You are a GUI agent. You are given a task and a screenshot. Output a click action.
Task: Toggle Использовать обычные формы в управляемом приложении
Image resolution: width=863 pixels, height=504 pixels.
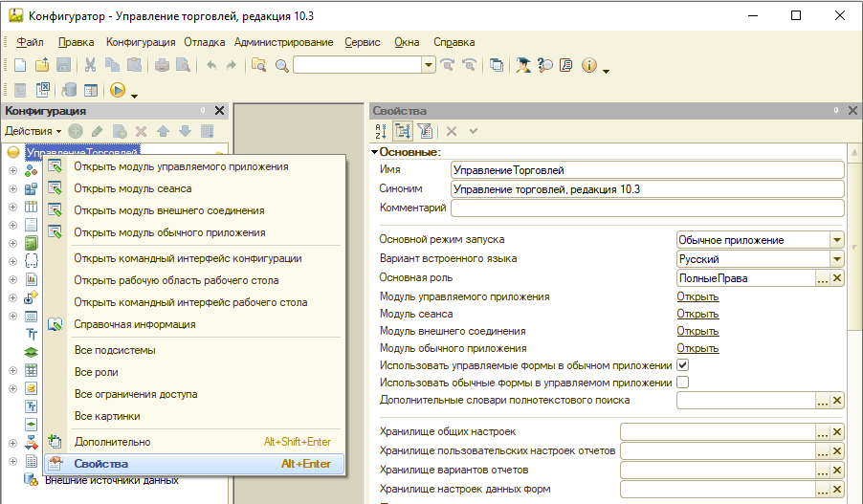[682, 382]
